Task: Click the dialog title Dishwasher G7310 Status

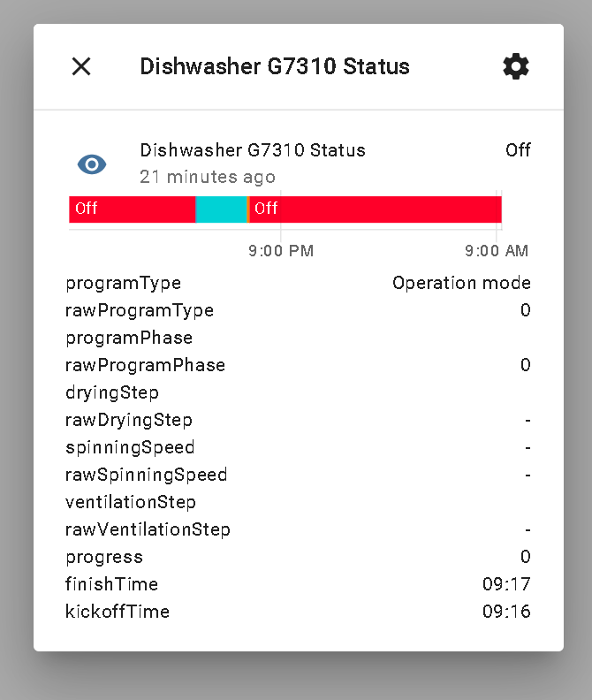Action: coord(275,66)
